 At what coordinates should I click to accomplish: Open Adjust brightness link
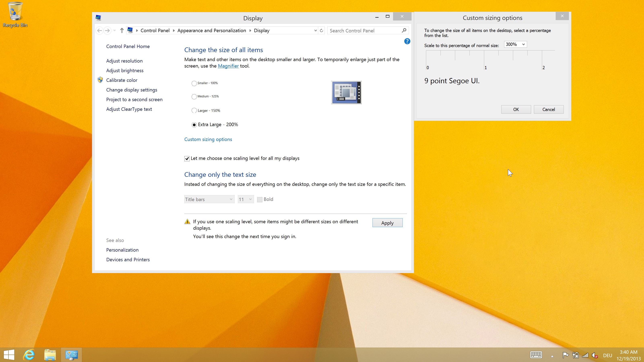click(125, 70)
